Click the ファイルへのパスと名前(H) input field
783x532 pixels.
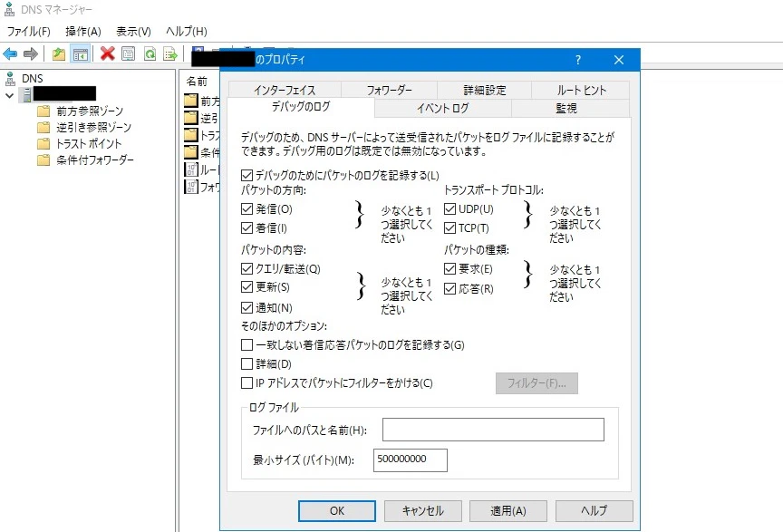pos(493,430)
